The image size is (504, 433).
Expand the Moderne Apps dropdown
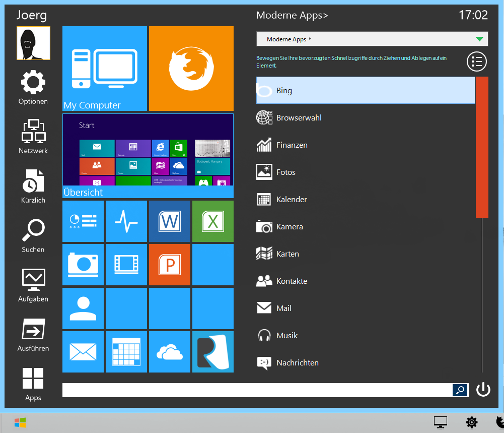[x=372, y=39]
